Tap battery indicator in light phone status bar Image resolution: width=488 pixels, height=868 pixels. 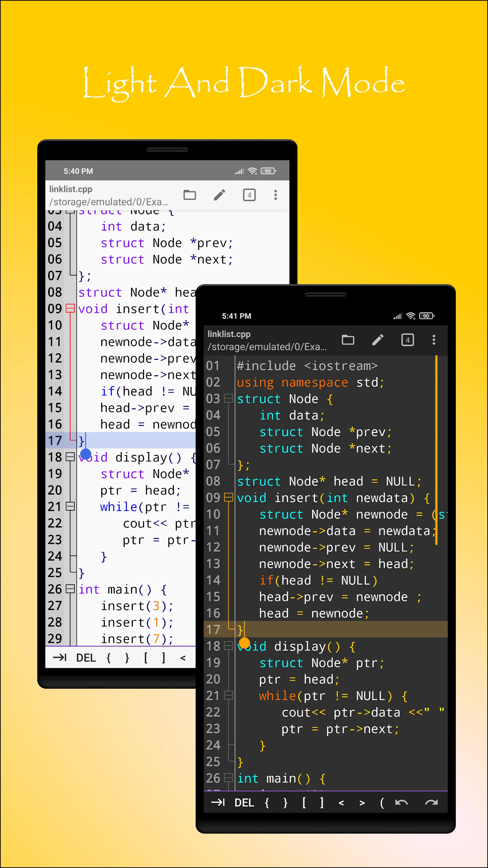268,171
